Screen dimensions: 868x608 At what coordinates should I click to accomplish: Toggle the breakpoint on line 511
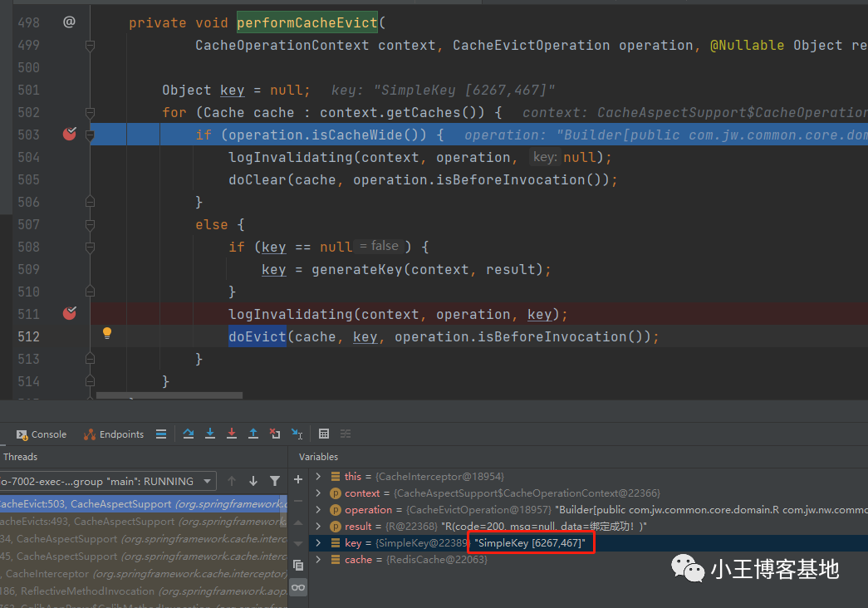tap(70, 313)
